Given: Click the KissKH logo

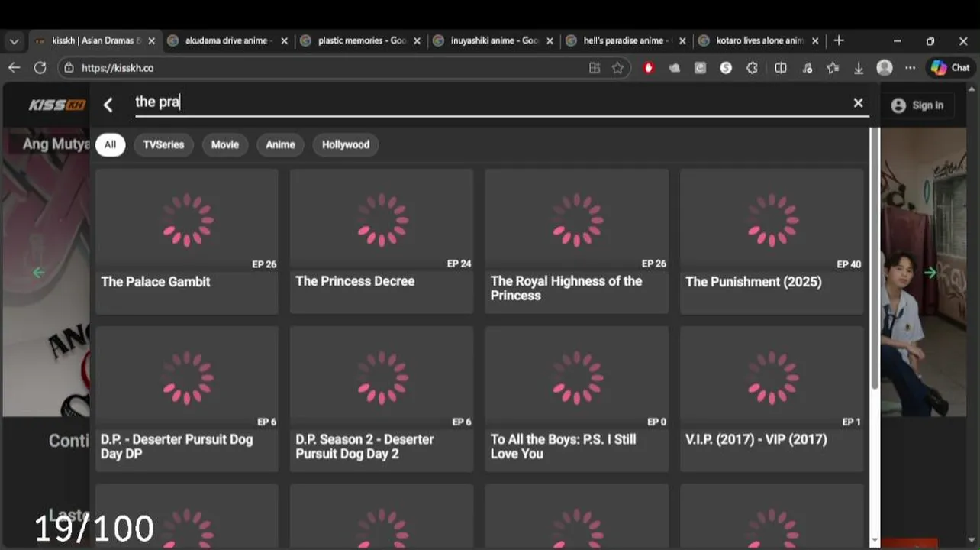Looking at the screenshot, I should (57, 105).
